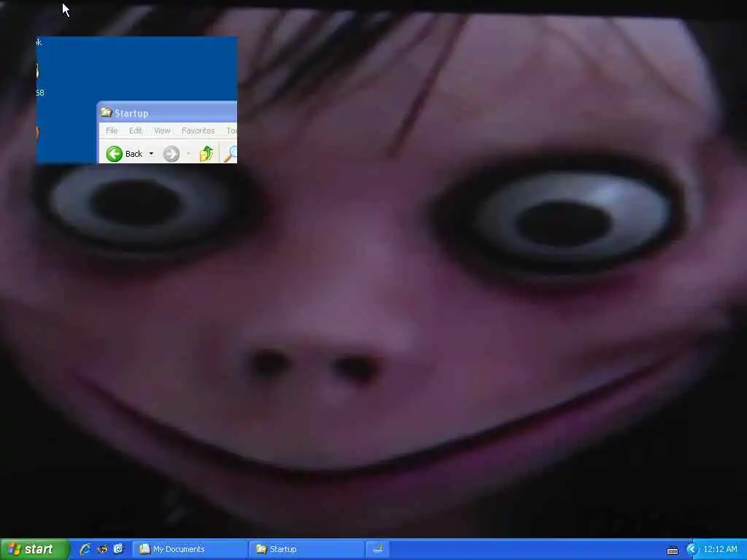Click the Quick Launch icon next to My Documents

118,549
